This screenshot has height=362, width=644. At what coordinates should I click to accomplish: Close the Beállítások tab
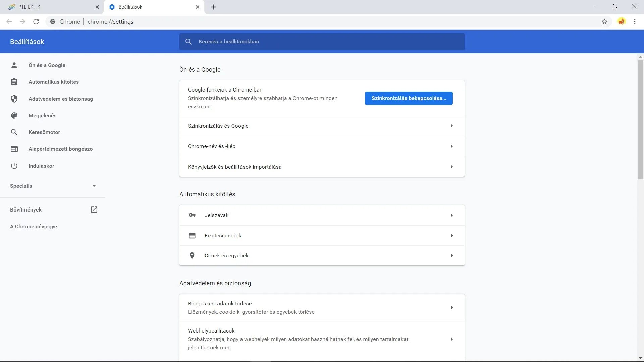[x=197, y=7]
